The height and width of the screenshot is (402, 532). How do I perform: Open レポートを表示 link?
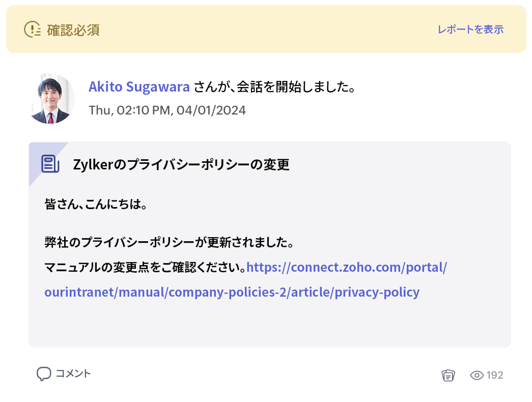tap(470, 30)
